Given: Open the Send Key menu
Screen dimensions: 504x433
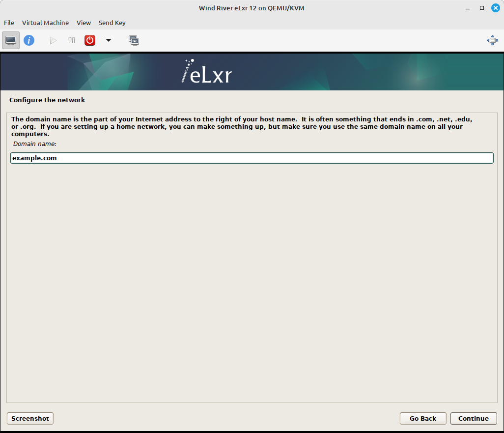Looking at the screenshot, I should coord(112,23).
